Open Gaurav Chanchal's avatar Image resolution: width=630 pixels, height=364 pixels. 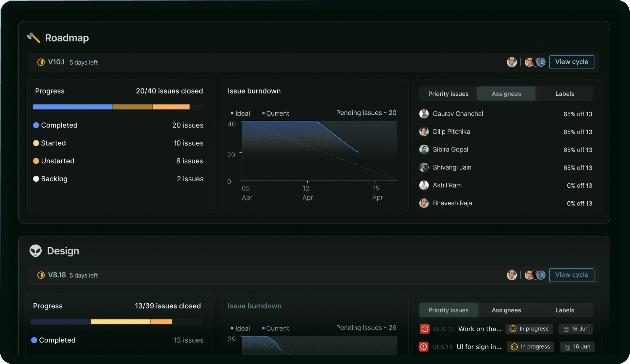tap(424, 114)
